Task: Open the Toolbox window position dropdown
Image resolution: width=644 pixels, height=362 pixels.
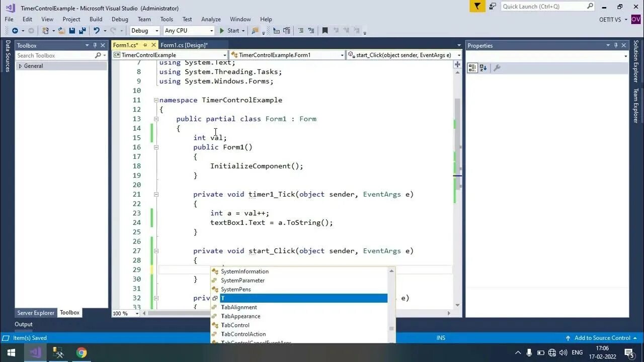Action: click(x=87, y=45)
